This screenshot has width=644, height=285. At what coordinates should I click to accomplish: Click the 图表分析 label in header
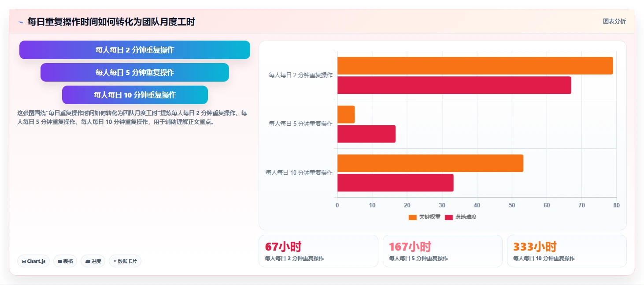tap(614, 21)
